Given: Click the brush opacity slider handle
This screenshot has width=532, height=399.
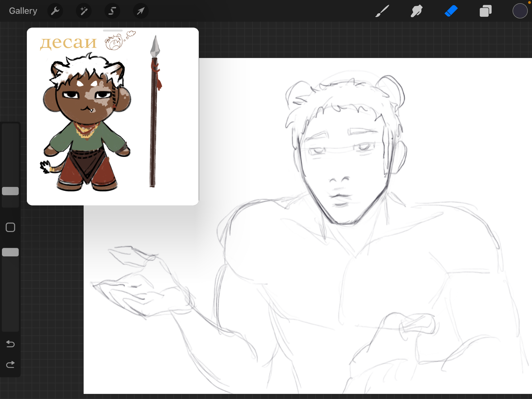Looking at the screenshot, I should [10, 252].
